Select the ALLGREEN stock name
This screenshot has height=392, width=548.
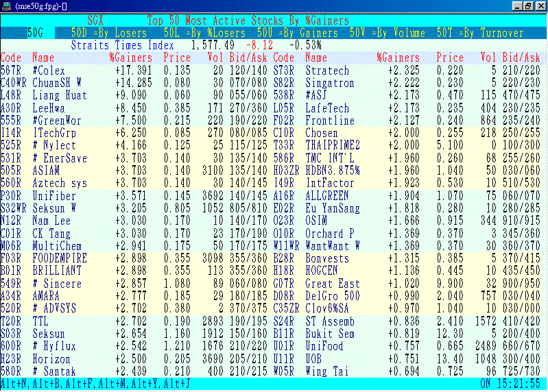coord(327,196)
